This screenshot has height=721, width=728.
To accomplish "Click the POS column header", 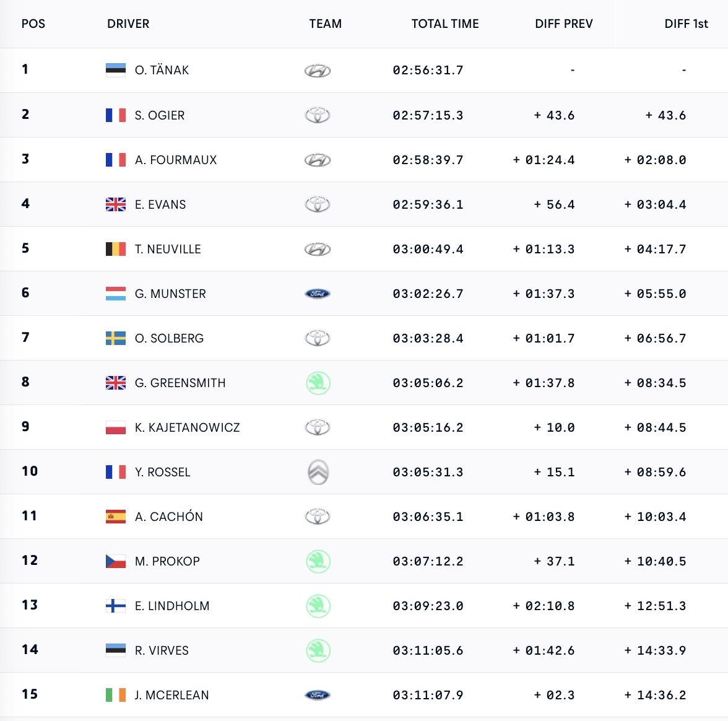I will 33,24.
